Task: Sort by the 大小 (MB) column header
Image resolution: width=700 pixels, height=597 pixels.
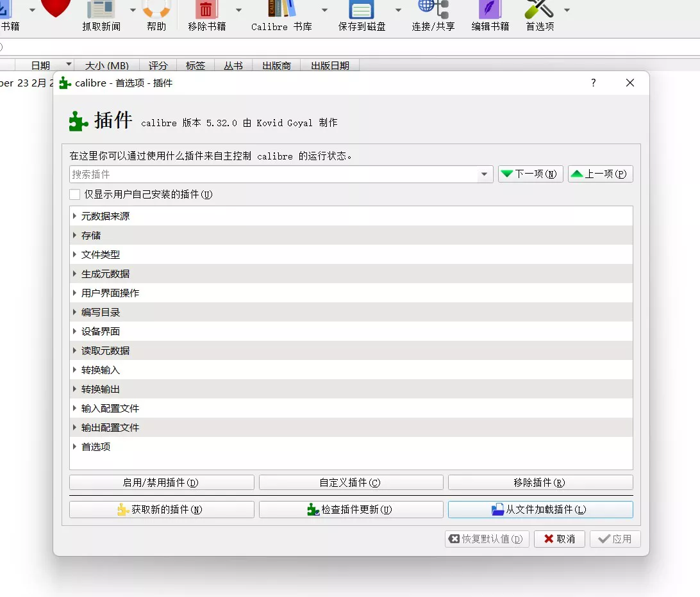Action: (x=106, y=65)
